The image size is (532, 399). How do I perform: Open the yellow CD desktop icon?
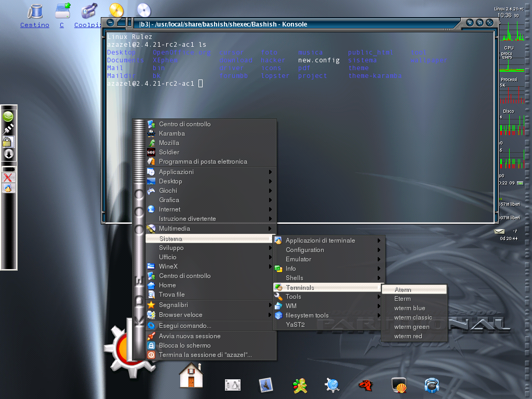(116, 10)
